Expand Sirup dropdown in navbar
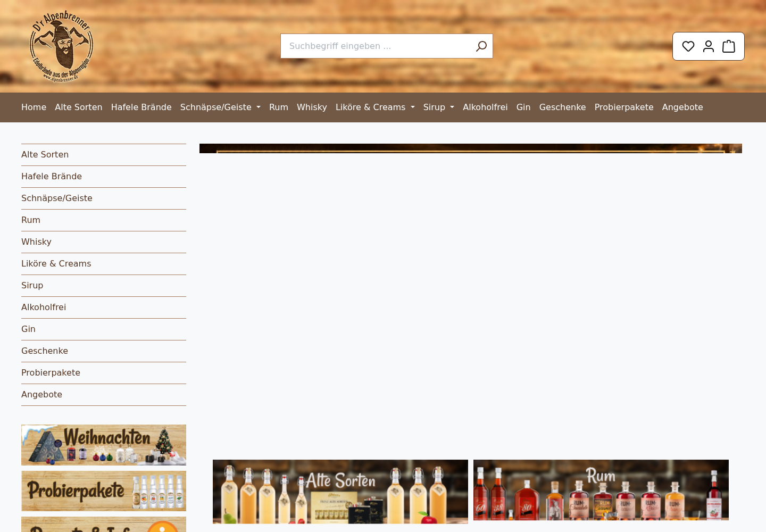The width and height of the screenshot is (766, 532). [x=439, y=107]
